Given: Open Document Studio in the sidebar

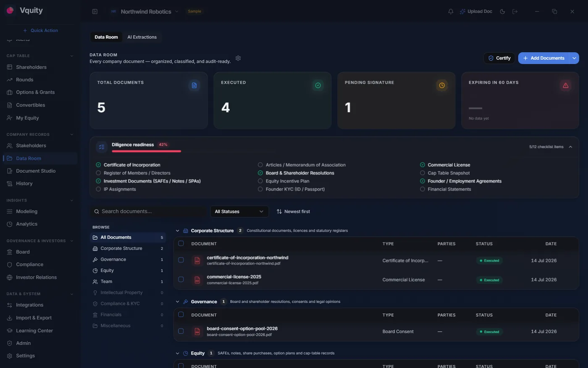Looking at the screenshot, I should point(40,171).
